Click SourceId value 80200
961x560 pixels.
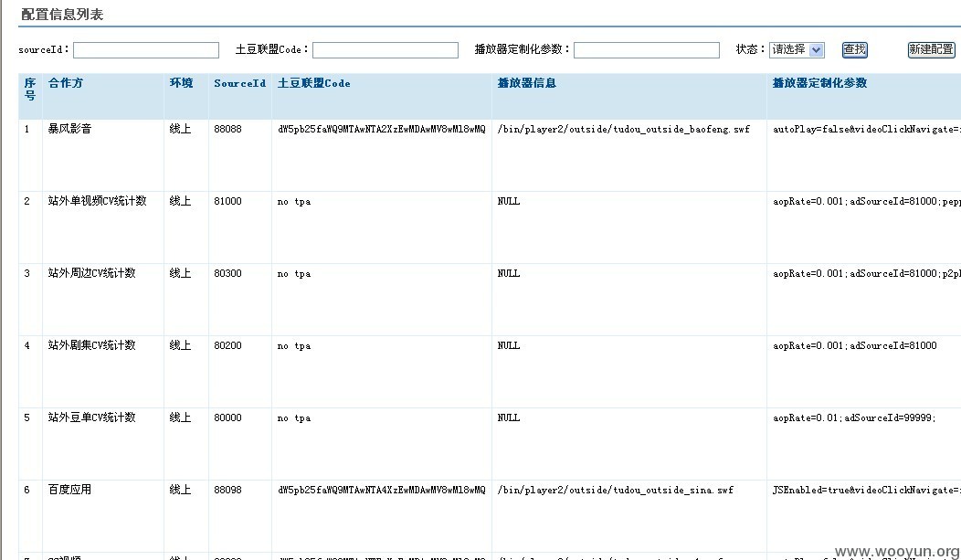click(x=227, y=345)
